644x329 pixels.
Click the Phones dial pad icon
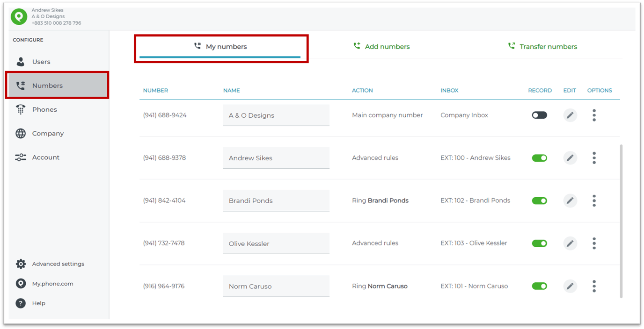coord(21,109)
